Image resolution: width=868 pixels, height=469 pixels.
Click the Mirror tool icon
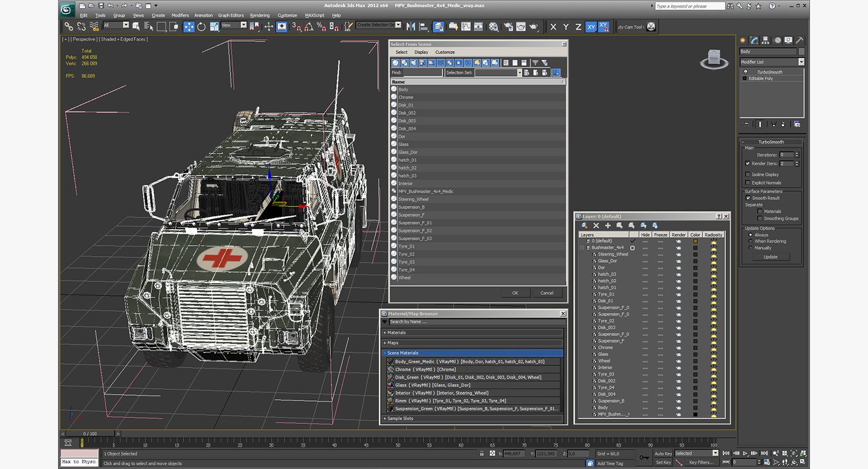click(411, 26)
